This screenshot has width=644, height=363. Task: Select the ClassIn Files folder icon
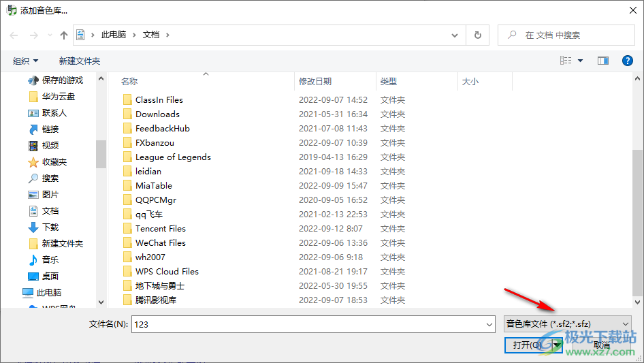click(128, 100)
